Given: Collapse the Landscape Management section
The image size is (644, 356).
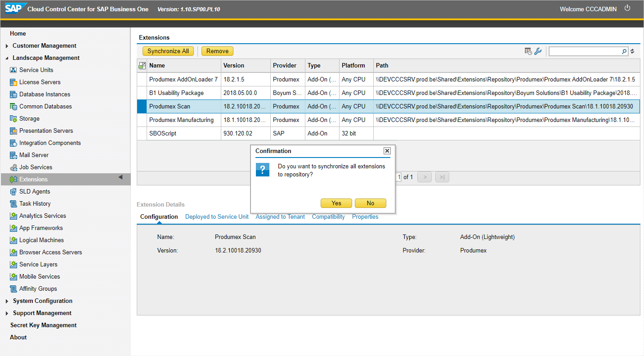Looking at the screenshot, I should click(x=7, y=58).
